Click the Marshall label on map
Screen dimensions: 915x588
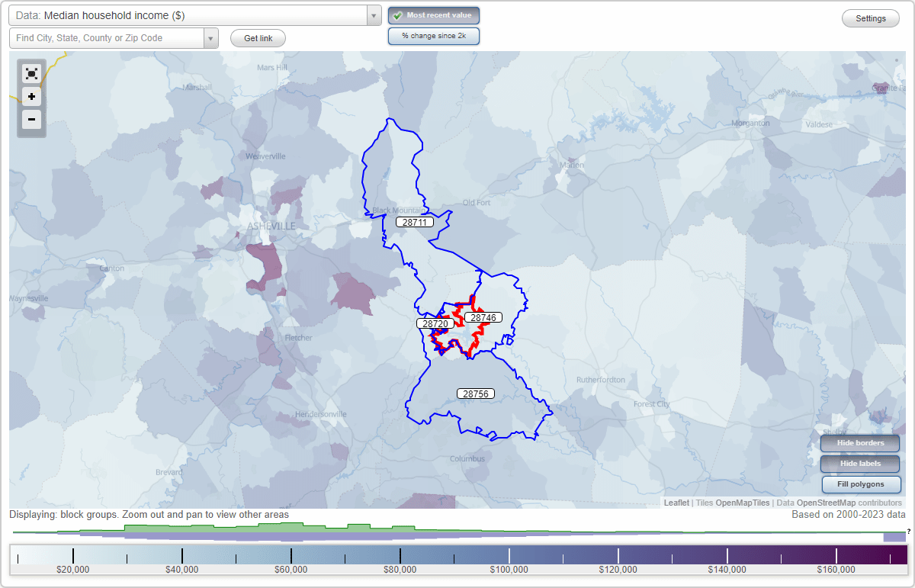[x=197, y=88]
